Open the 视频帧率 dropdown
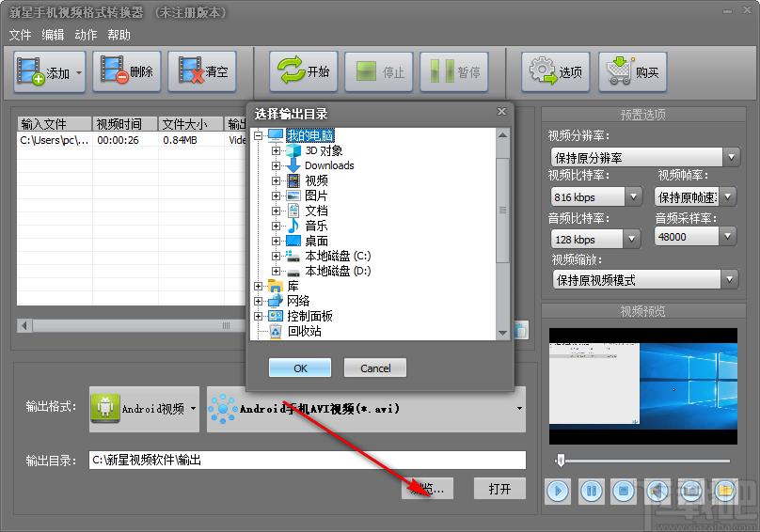 [727, 196]
